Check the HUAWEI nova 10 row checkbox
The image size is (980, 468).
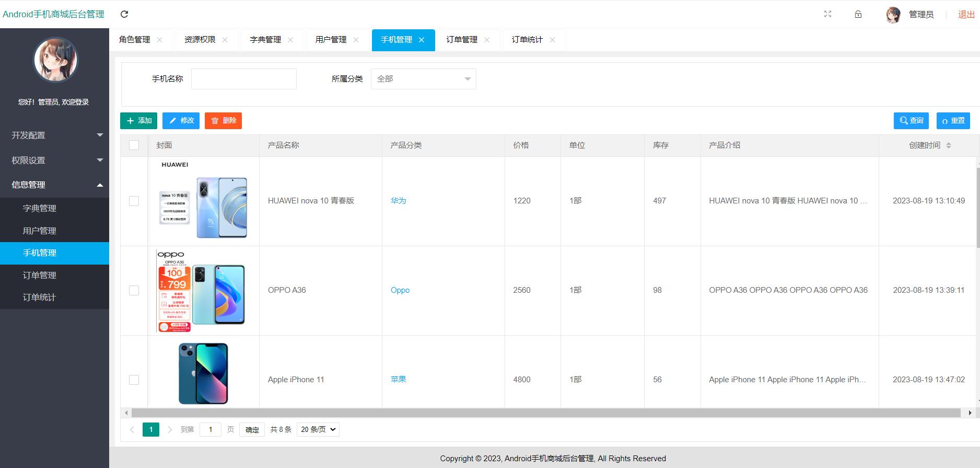pyautogui.click(x=134, y=201)
